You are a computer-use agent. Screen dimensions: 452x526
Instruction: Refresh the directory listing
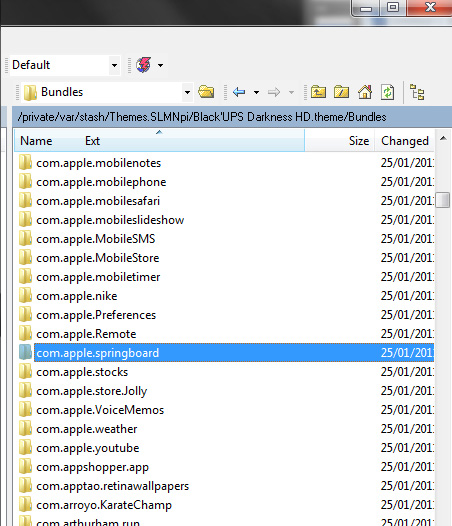(387, 92)
